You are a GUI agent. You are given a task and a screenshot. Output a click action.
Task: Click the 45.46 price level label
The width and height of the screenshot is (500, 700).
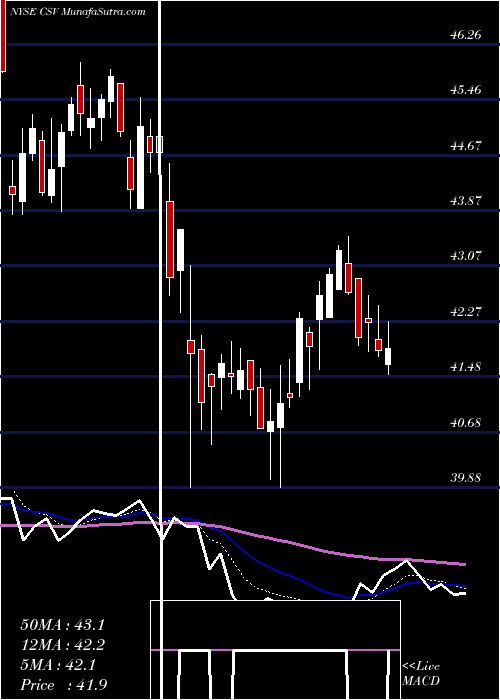[466, 90]
